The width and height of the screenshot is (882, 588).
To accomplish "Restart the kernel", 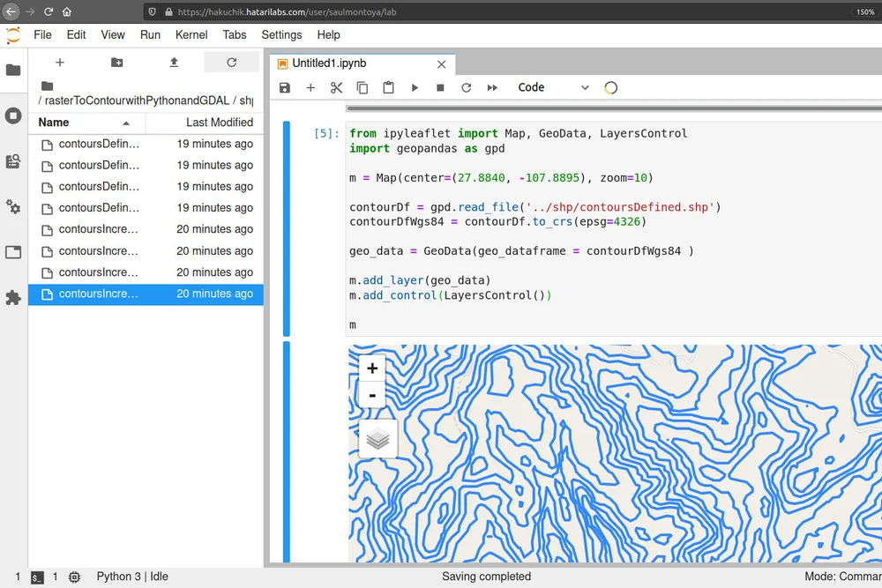I will (x=467, y=87).
